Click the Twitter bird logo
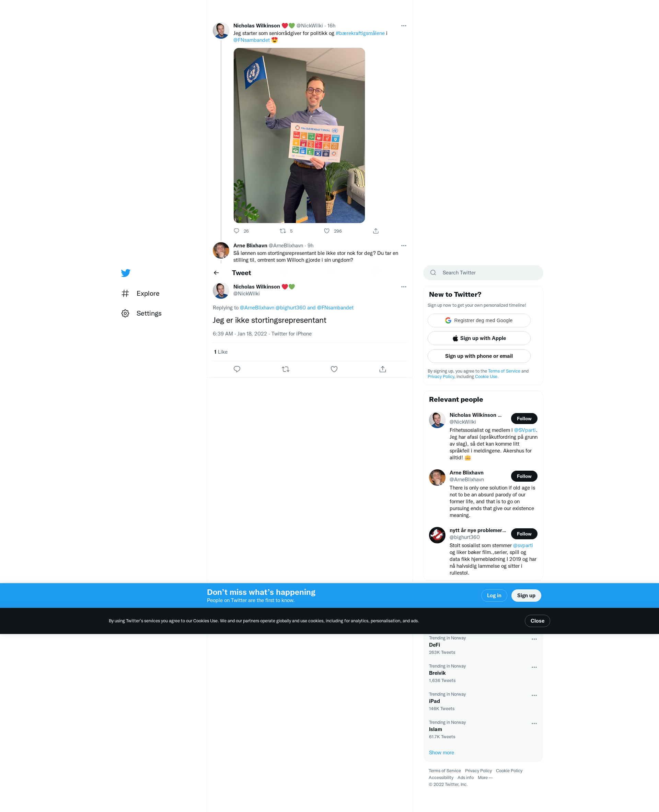 click(x=126, y=273)
